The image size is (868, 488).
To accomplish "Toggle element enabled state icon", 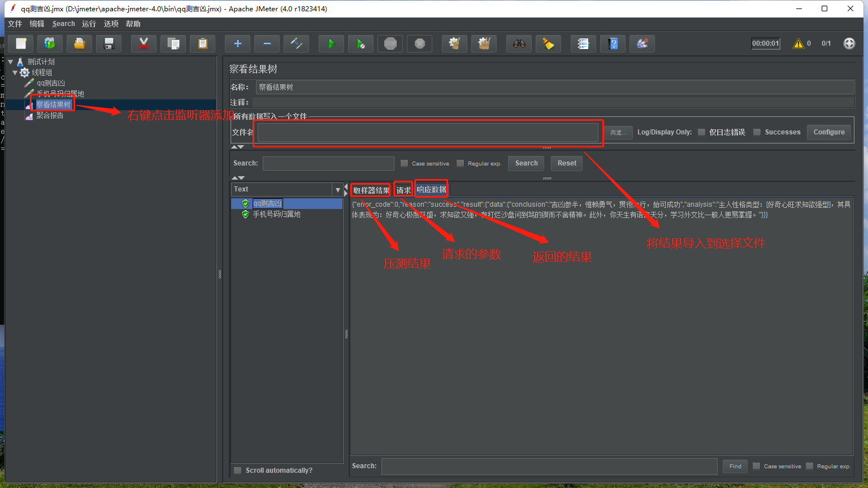I will click(296, 43).
